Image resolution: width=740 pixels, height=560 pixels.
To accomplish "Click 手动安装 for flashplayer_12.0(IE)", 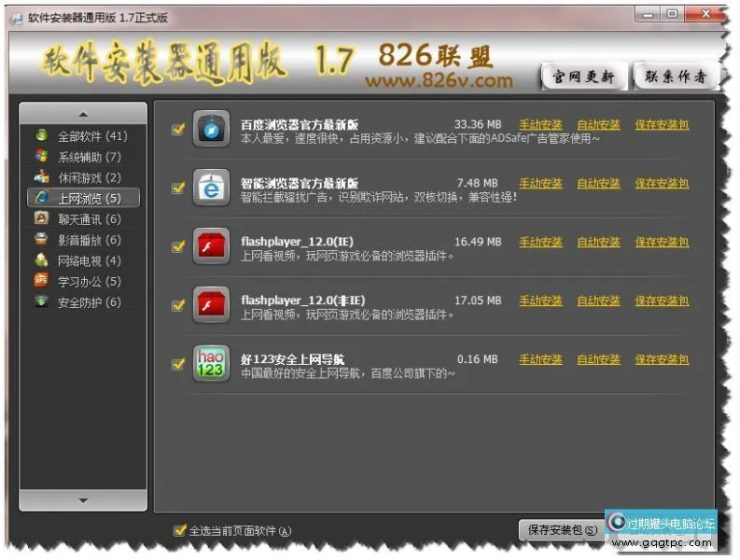I will 541,243.
